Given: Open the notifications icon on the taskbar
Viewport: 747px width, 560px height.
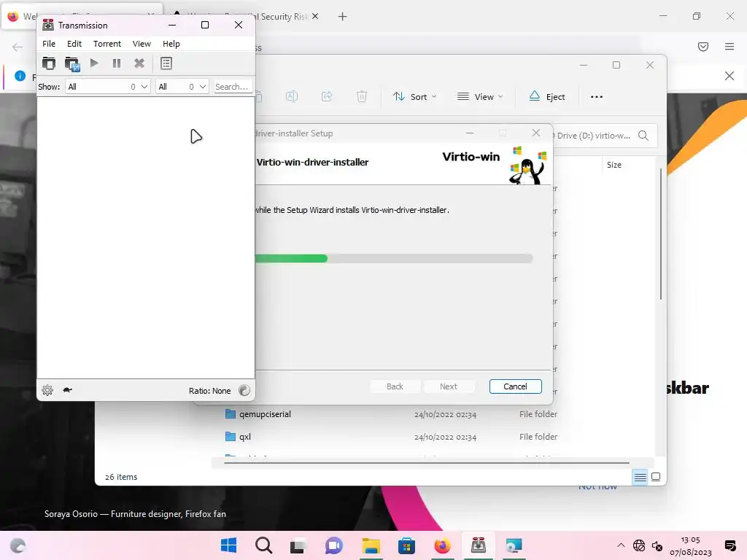Looking at the screenshot, I should click(729, 545).
